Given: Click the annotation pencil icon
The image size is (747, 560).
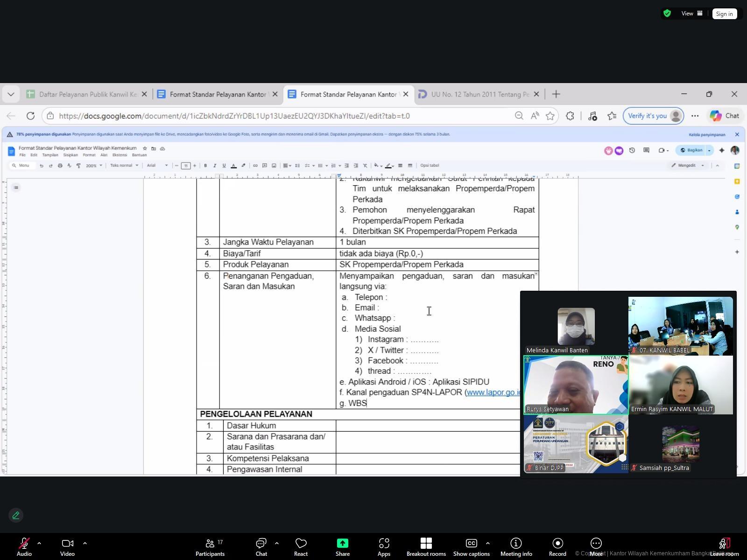Looking at the screenshot, I should 16,515.
